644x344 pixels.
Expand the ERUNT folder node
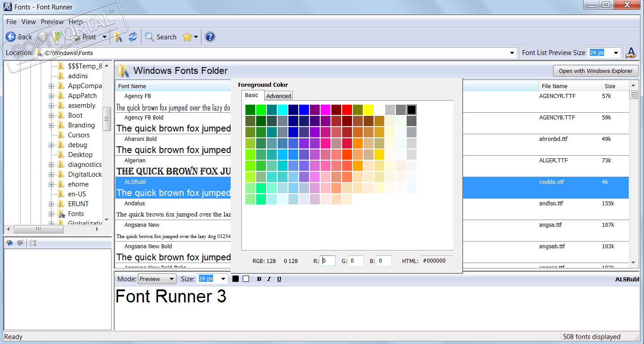[51, 204]
